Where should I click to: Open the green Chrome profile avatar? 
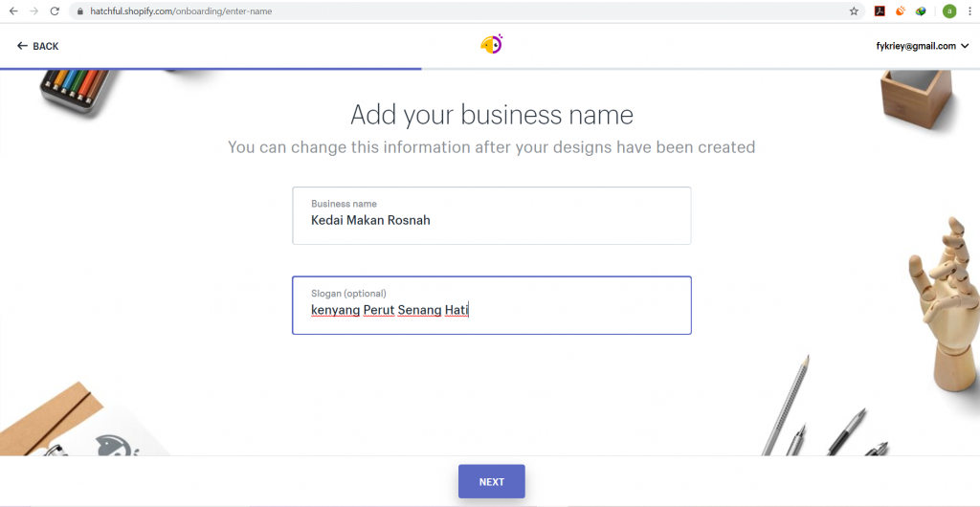coord(949,11)
